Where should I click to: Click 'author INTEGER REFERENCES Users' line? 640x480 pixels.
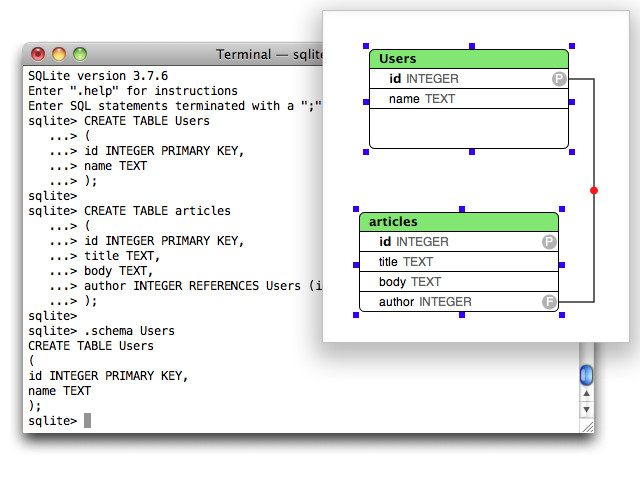[x=186, y=286]
